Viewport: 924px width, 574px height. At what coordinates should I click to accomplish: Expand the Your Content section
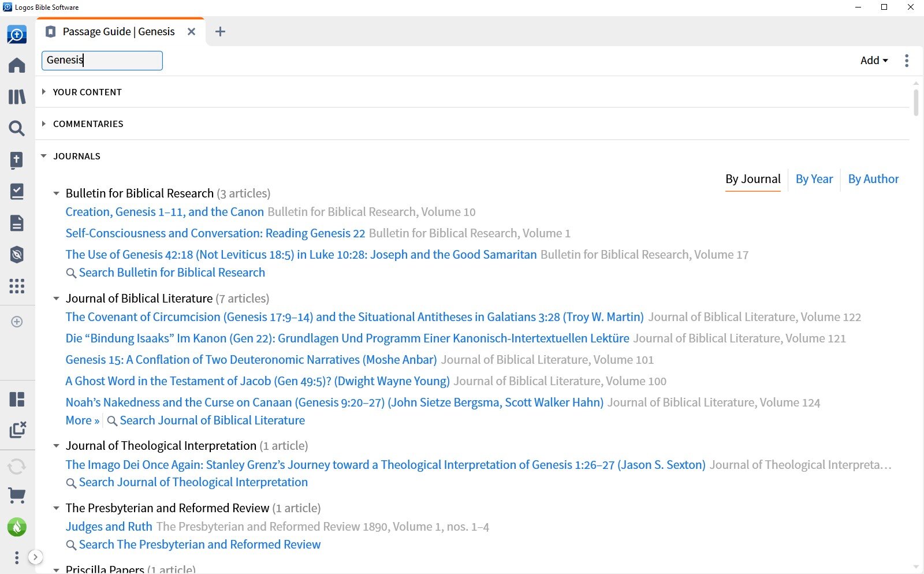(x=43, y=92)
